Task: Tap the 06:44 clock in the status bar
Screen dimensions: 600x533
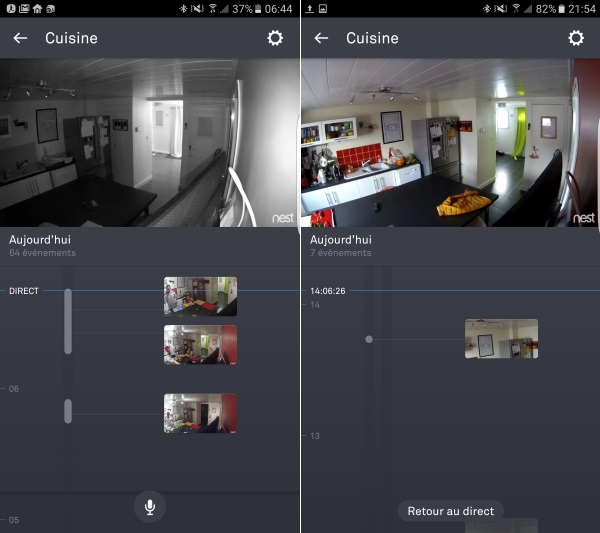Action: [279, 8]
